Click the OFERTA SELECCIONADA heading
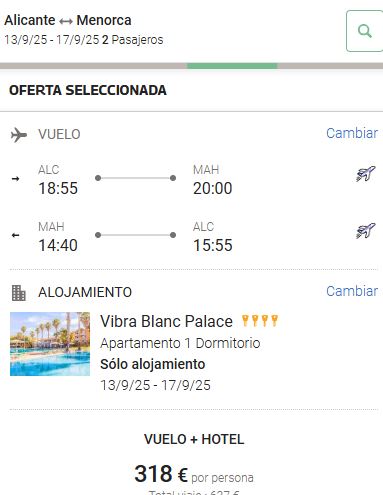 (x=88, y=90)
